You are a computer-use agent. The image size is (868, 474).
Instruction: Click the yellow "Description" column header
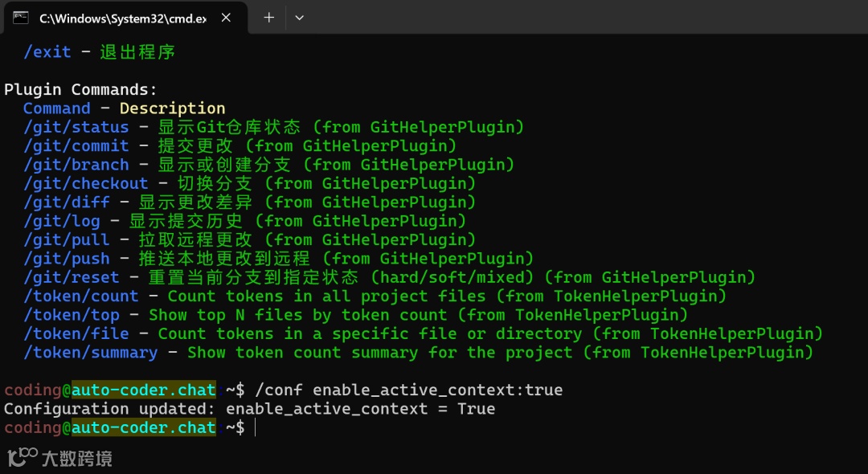pos(172,108)
